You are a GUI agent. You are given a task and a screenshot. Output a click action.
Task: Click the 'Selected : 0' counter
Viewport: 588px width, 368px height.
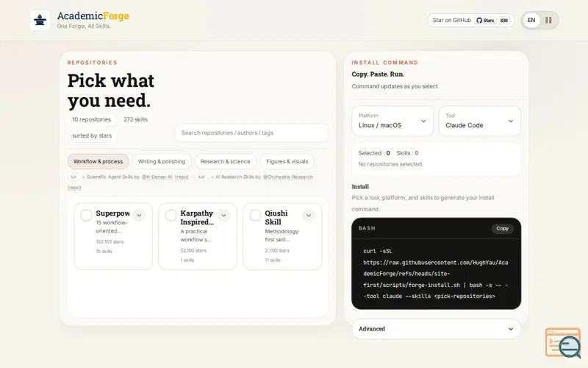click(374, 153)
